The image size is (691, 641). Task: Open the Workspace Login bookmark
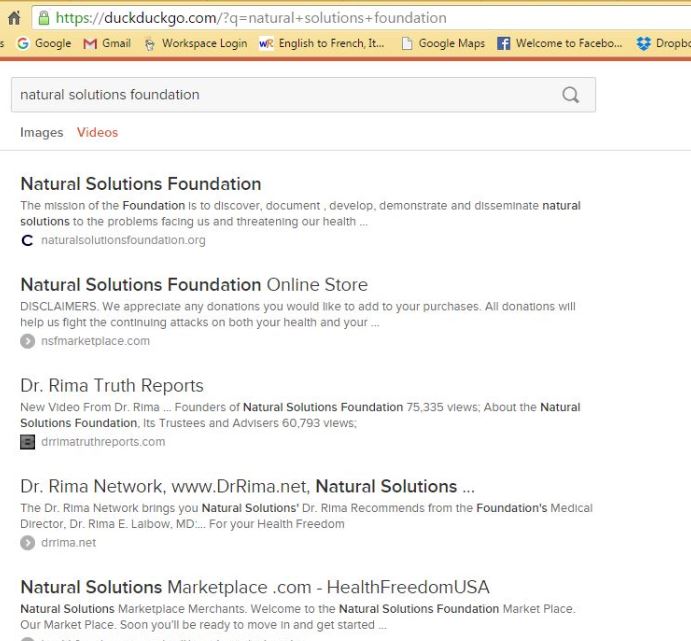[x=195, y=43]
